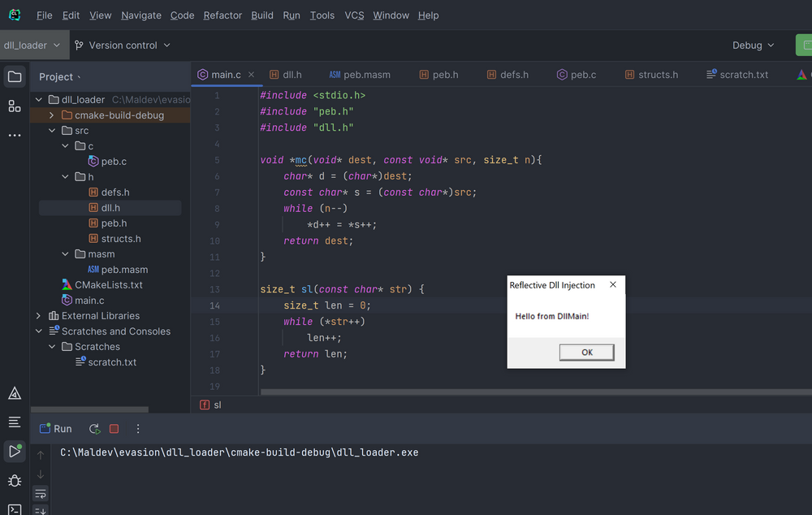Select the Debug bug icon in sidebar

14,480
